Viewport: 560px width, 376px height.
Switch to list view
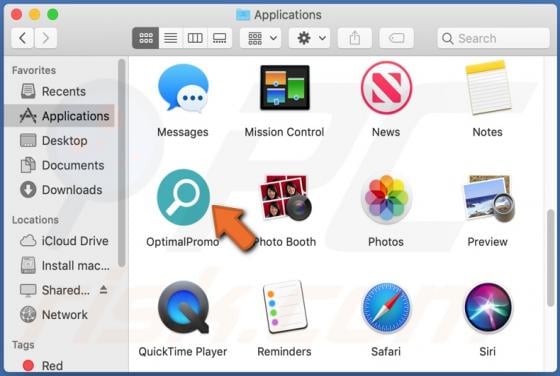pos(171,38)
